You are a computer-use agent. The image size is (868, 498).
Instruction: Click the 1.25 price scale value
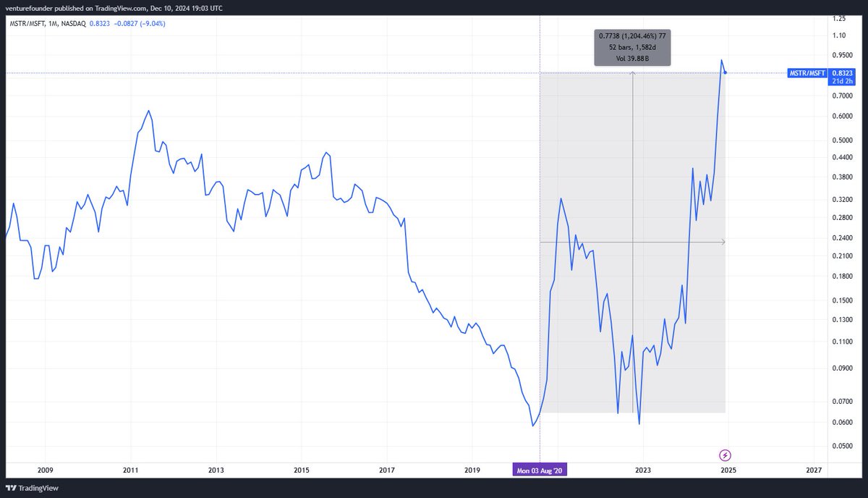[839, 18]
